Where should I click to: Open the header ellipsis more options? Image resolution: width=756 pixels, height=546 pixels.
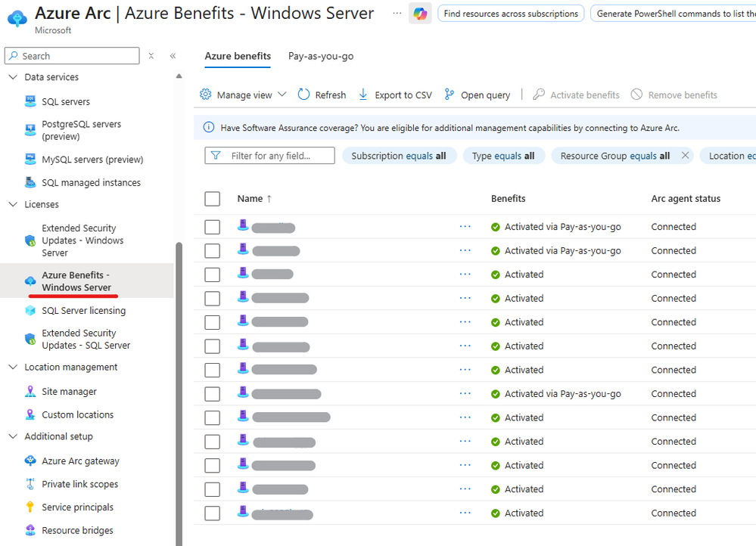pyautogui.click(x=397, y=14)
